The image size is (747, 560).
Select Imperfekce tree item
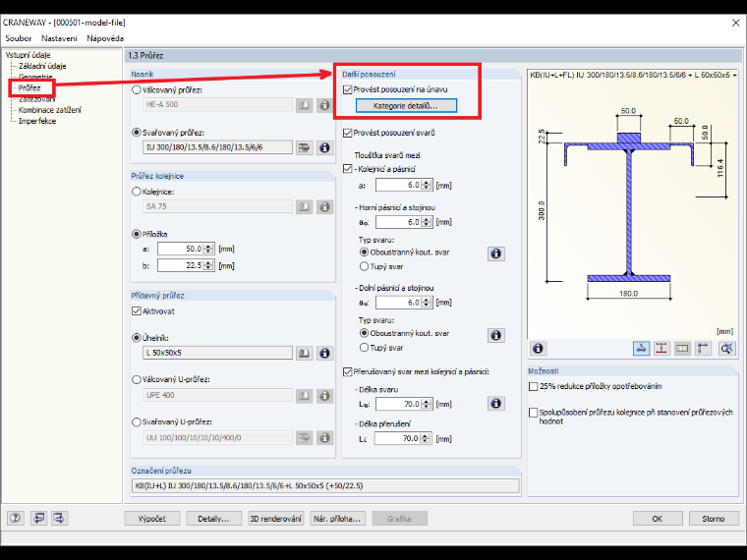point(37,121)
